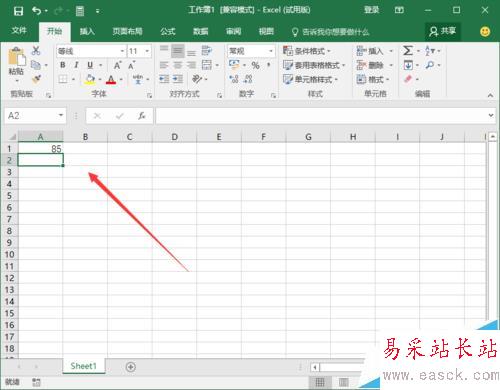
Task: Switch to the Page Layout tab
Action: (x=127, y=31)
